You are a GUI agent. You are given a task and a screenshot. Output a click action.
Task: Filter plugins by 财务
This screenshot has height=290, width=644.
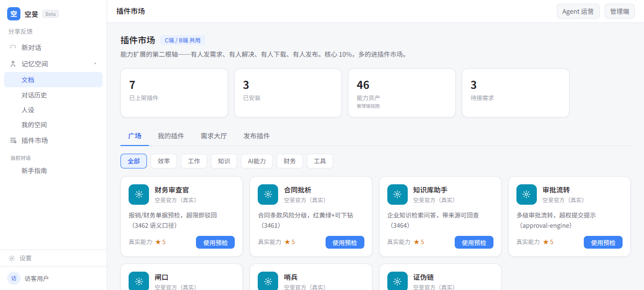[x=290, y=161]
